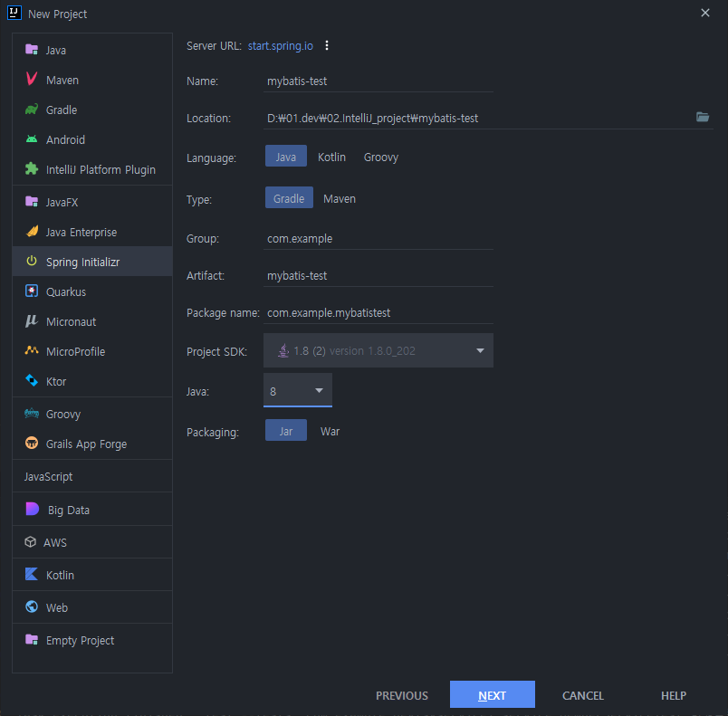Choose the Maven generator icon

[x=32, y=80]
